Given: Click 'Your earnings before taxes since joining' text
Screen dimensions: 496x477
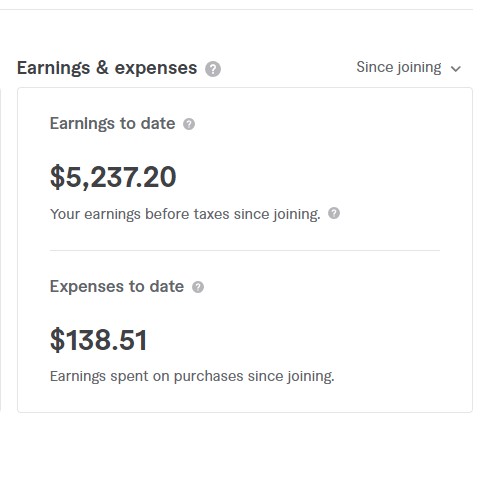Looking at the screenshot, I should coord(185,214).
